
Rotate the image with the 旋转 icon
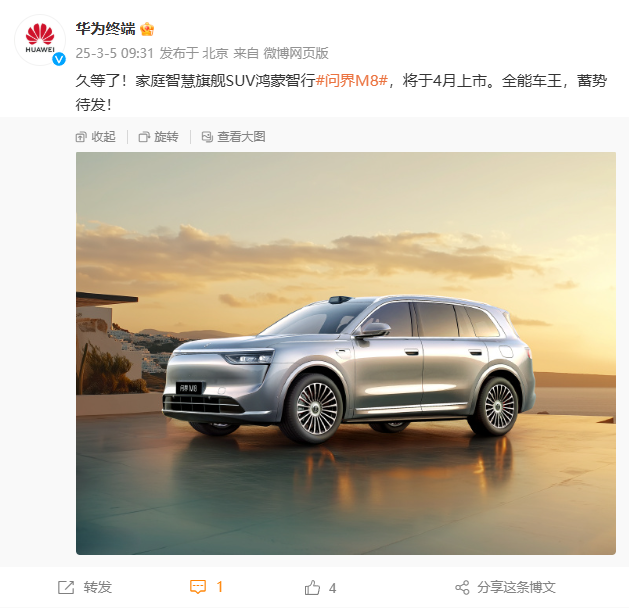144,137
